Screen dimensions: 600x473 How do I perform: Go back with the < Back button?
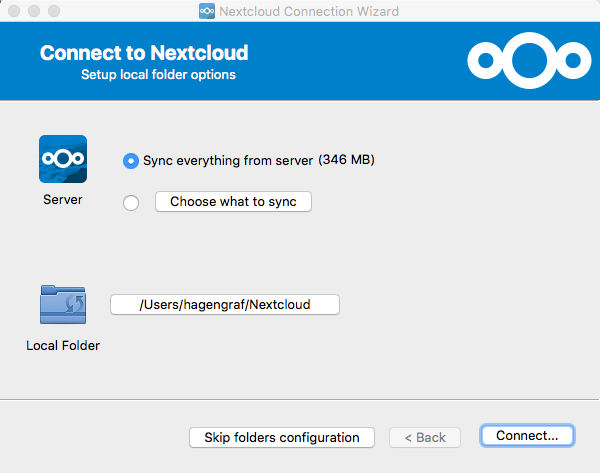(x=425, y=437)
